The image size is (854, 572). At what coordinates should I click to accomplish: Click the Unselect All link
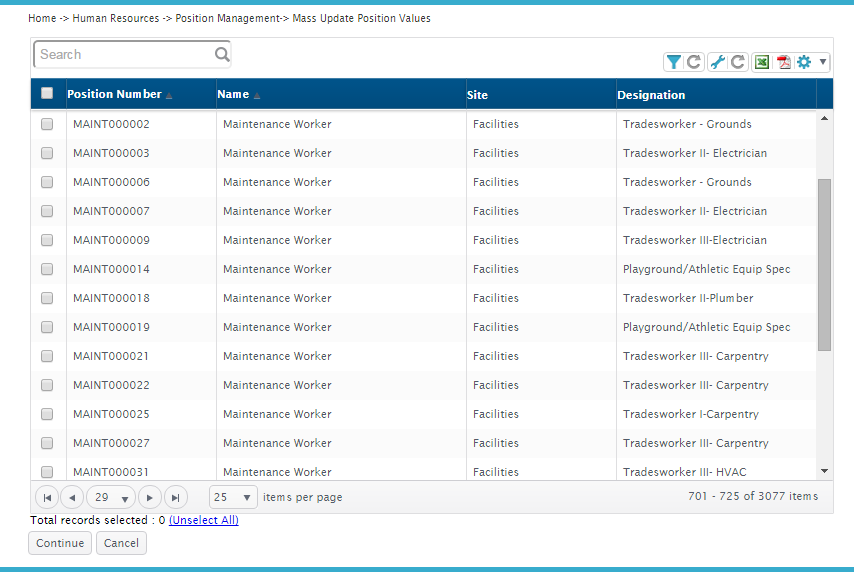tap(203, 520)
